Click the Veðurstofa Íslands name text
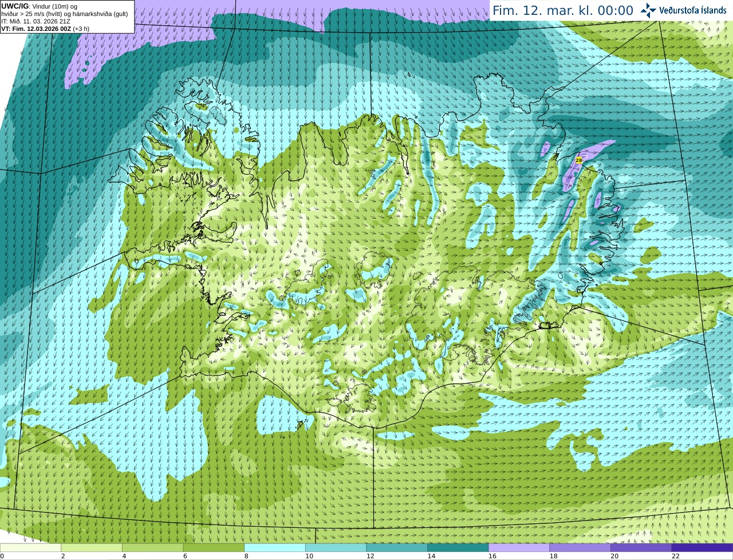 coord(693,10)
